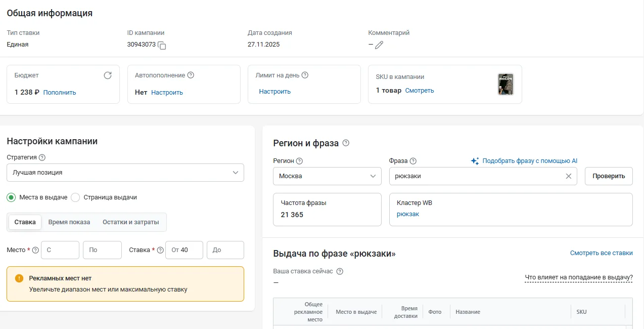Open the рюкзак cluster link
Viewport: 644px width, 329px height.
[408, 214]
